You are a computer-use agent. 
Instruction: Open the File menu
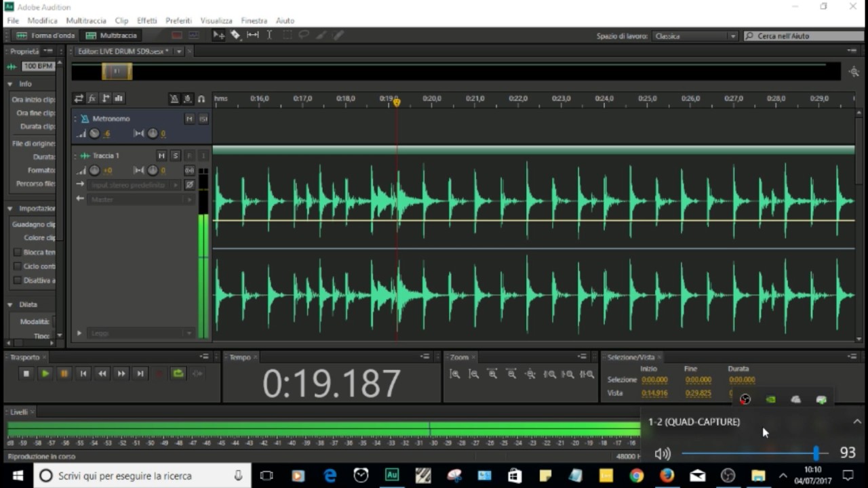pyautogui.click(x=13, y=21)
